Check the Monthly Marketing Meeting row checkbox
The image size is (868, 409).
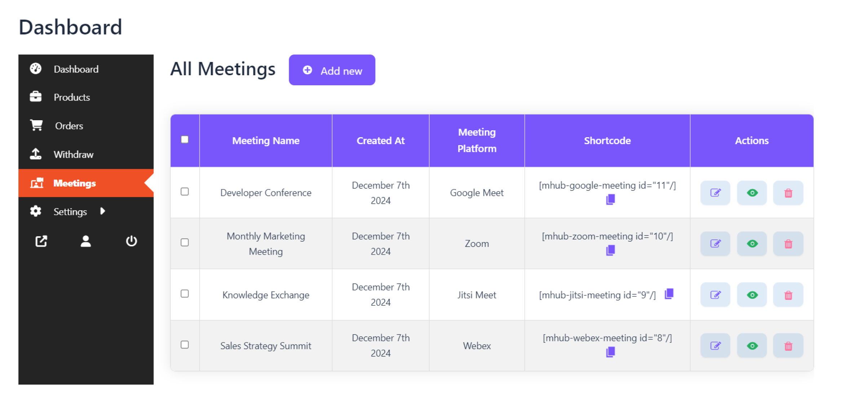185,242
